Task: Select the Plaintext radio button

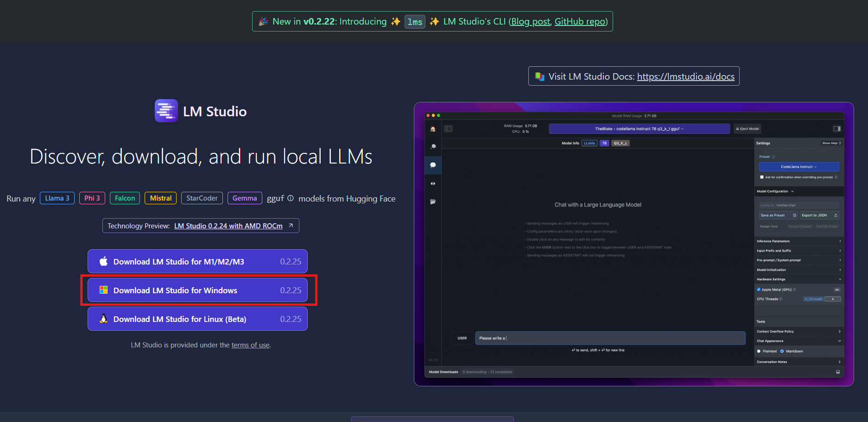Action: [759, 351]
